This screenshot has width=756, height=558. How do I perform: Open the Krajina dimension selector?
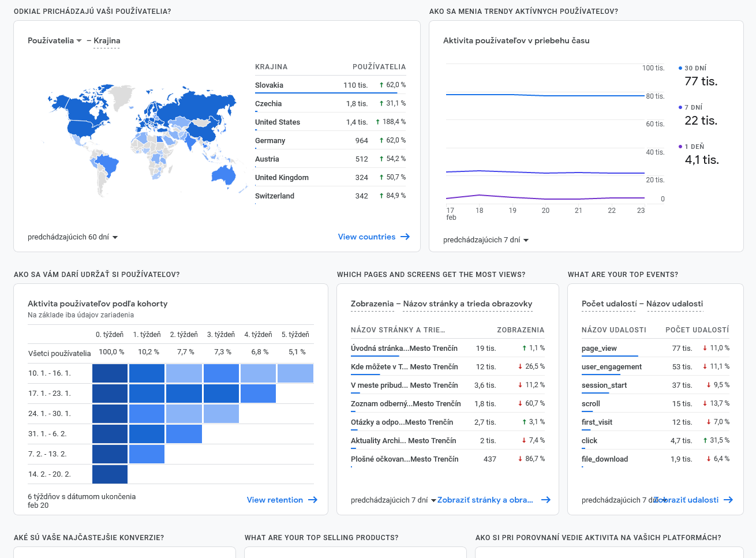107,40
